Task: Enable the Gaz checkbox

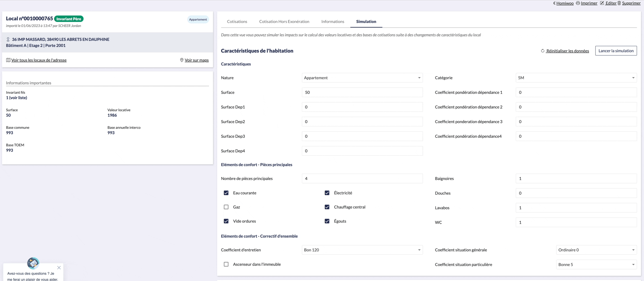Action: pos(226,207)
